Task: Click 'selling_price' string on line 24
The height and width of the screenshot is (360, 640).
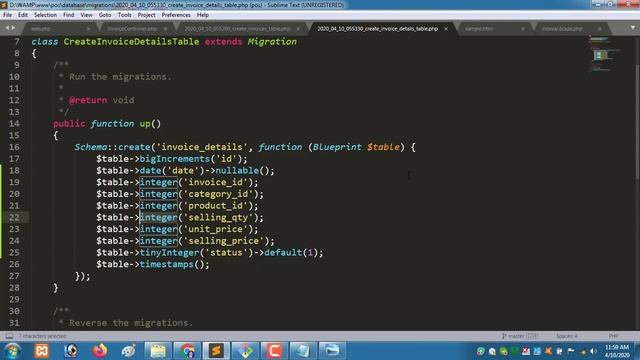Action: coord(224,241)
